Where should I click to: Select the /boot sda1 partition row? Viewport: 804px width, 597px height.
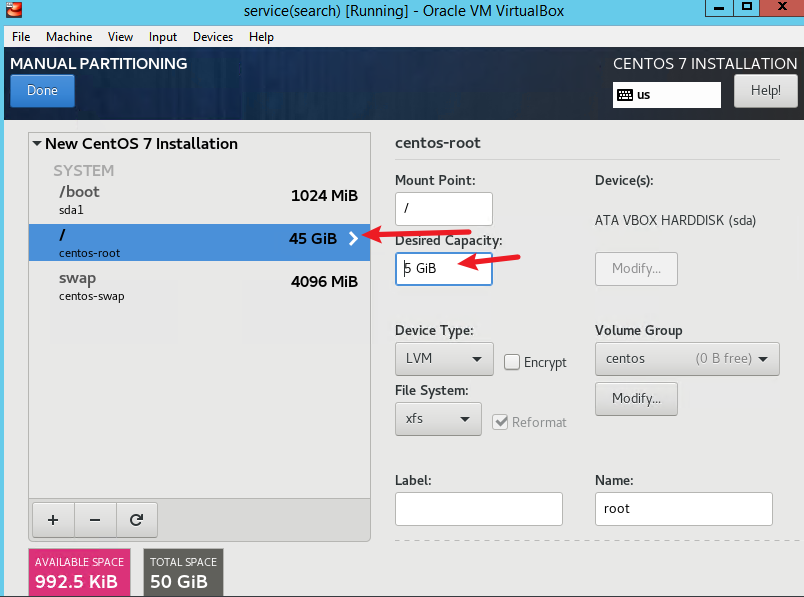(x=199, y=200)
